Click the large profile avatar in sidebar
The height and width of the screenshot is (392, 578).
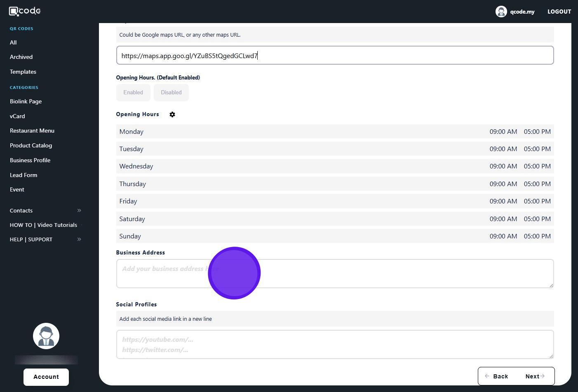[46, 336]
